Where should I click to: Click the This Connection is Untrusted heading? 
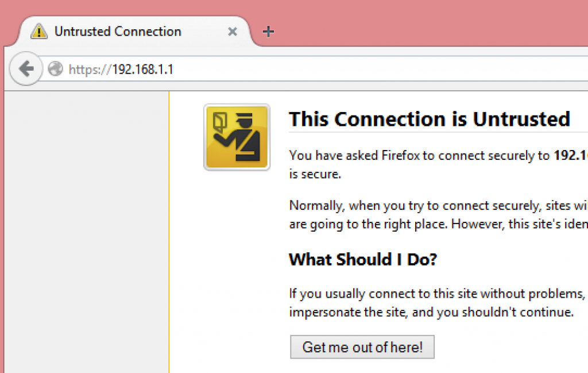pos(430,120)
